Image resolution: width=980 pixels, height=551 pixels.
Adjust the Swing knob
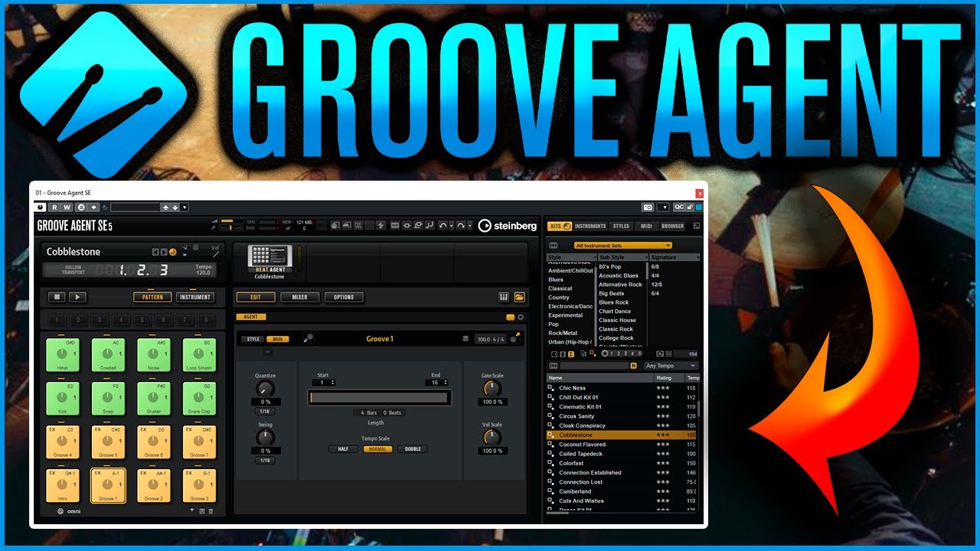tap(265, 438)
